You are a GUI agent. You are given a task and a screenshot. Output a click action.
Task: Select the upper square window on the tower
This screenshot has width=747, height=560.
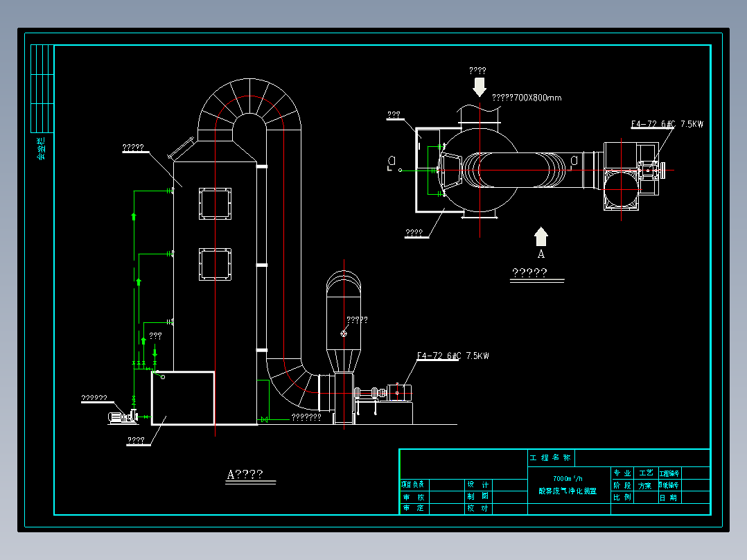pos(215,204)
